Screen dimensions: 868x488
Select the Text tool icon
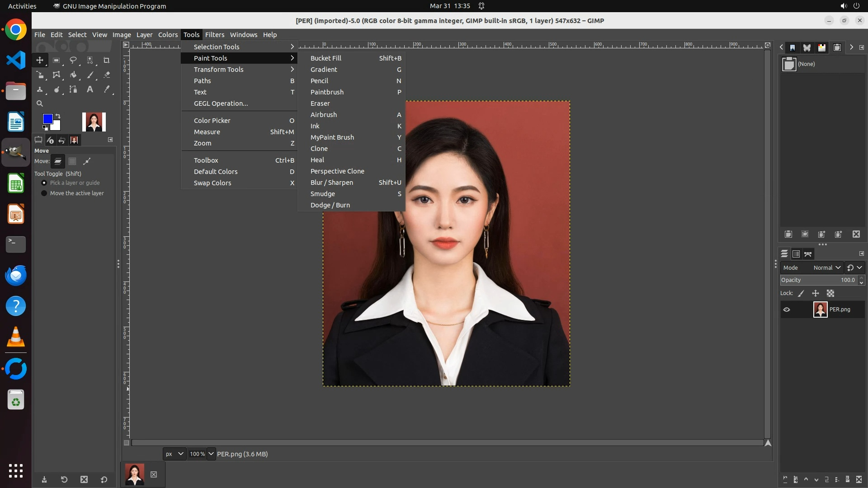(x=90, y=89)
